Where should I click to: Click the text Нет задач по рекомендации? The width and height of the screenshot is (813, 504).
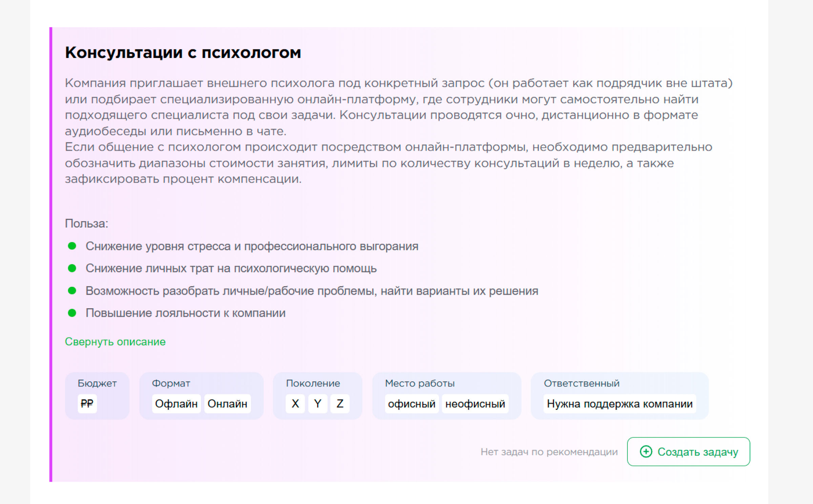[549, 451]
